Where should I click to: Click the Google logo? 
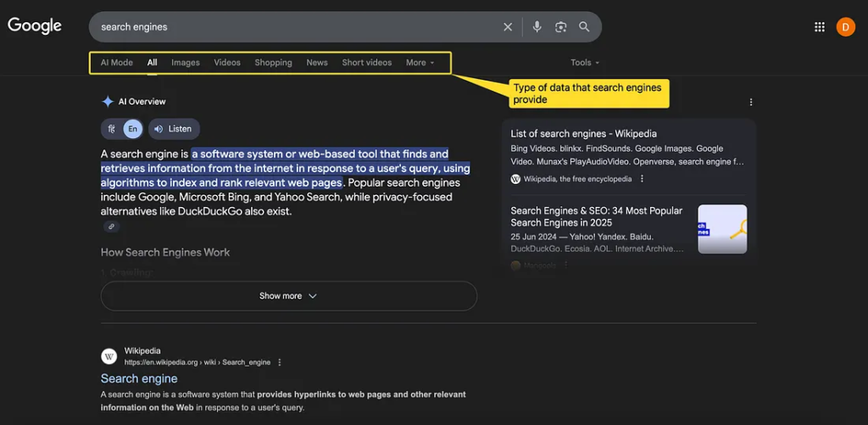tap(34, 26)
